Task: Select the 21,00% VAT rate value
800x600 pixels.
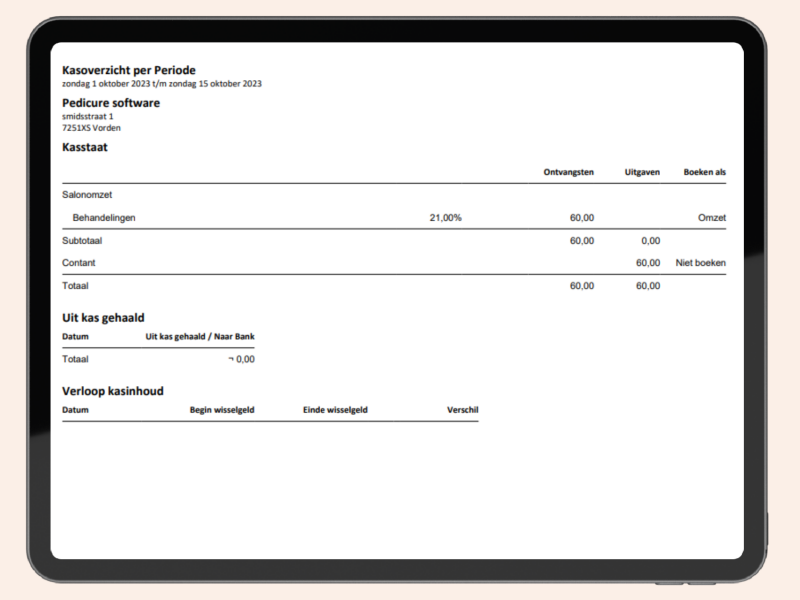Action: click(445, 217)
